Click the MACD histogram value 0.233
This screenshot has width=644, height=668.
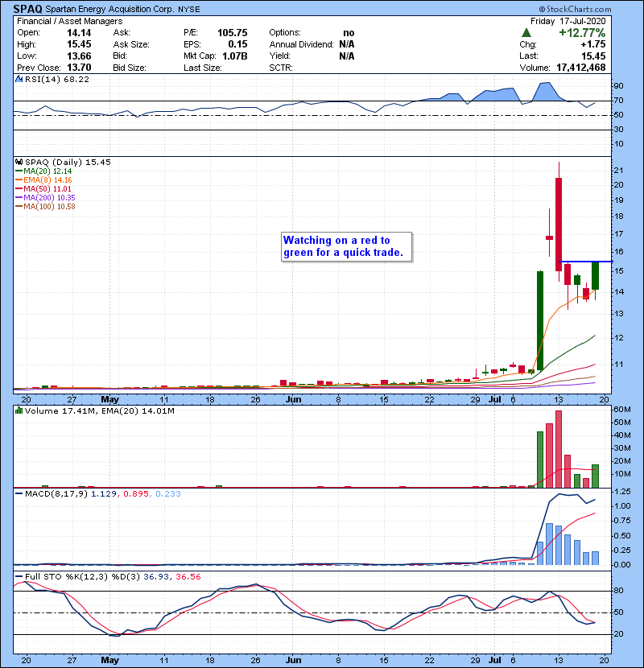pyautogui.click(x=168, y=494)
